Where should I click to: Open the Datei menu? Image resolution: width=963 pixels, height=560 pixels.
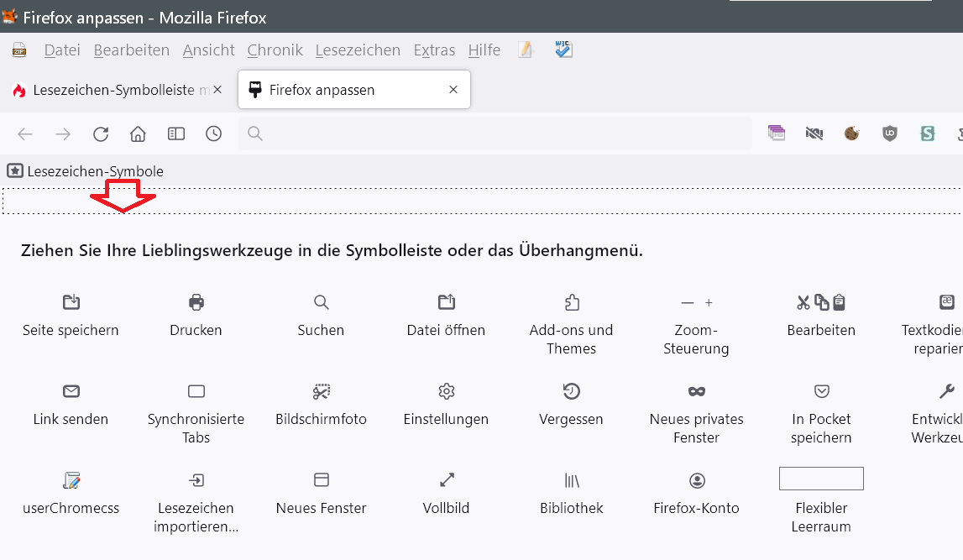point(62,50)
